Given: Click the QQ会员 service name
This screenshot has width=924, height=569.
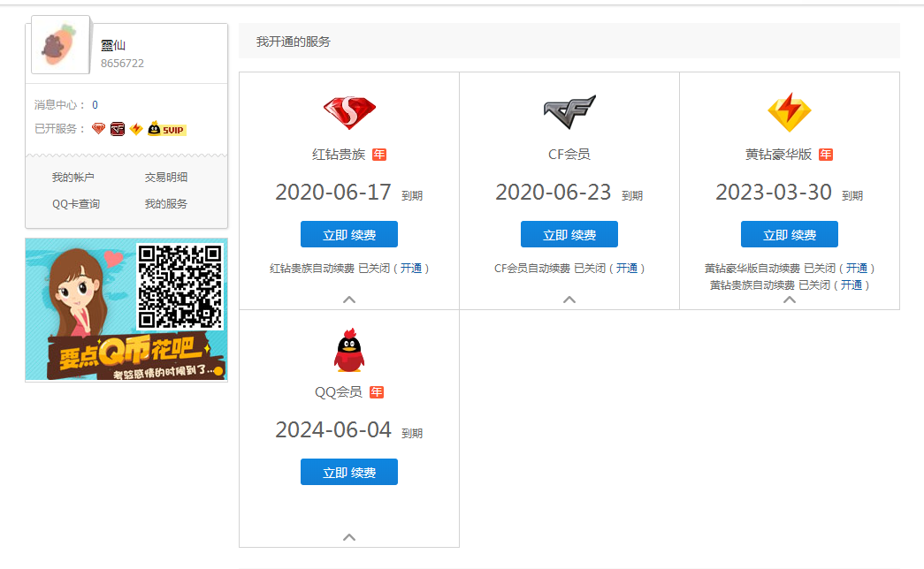Looking at the screenshot, I should click(x=339, y=392).
